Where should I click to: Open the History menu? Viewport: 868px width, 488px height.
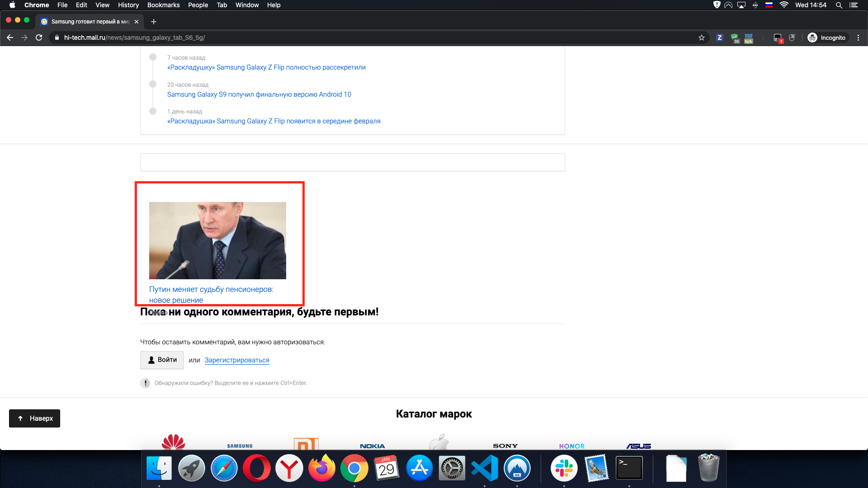pos(128,5)
